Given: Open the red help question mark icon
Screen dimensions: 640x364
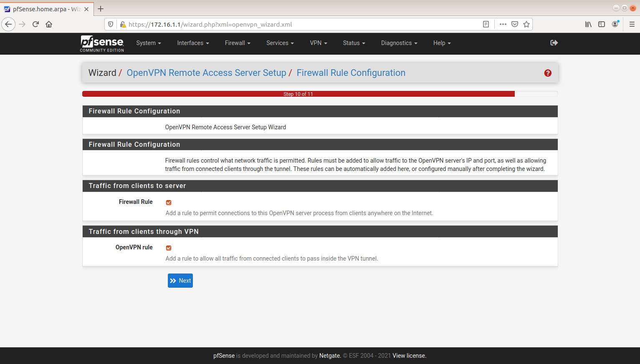Looking at the screenshot, I should coord(548,73).
